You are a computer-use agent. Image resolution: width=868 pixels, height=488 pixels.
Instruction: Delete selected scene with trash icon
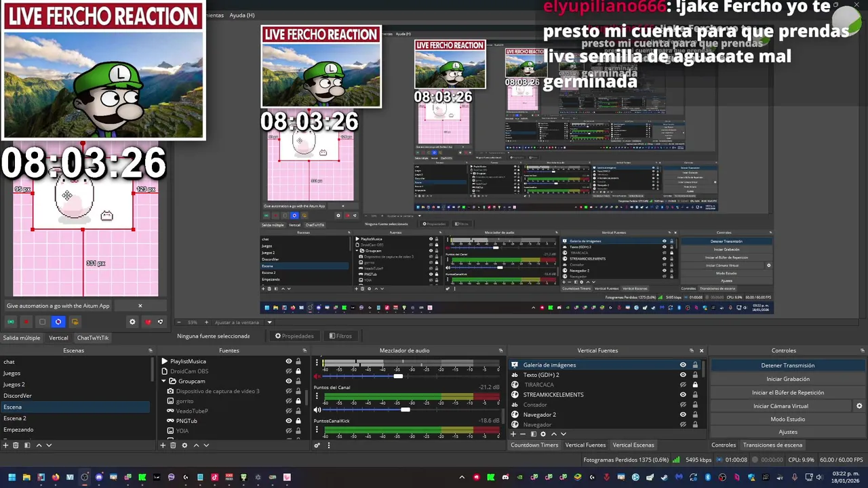click(x=16, y=445)
